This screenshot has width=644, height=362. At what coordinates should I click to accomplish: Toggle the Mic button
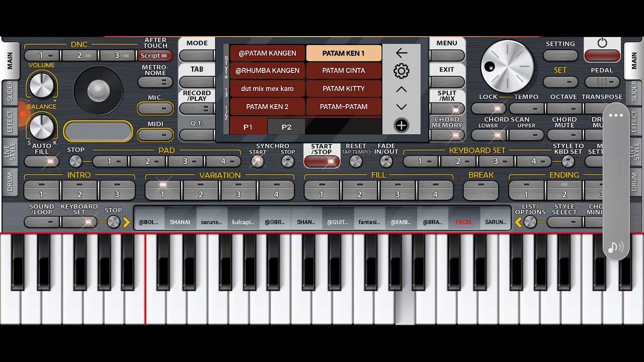click(155, 108)
